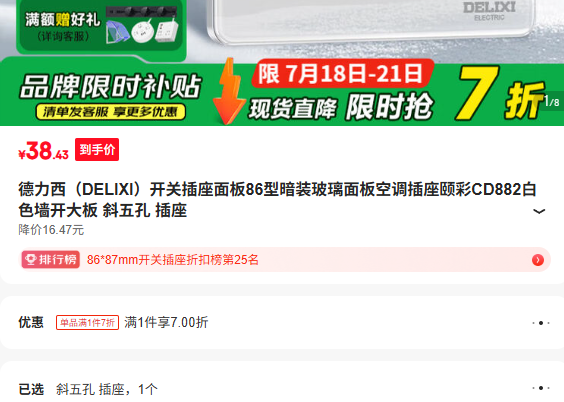The width and height of the screenshot is (564, 402).
Task: Open the 86*87mm折扣榜第25名 ranking link
Action: [173, 260]
